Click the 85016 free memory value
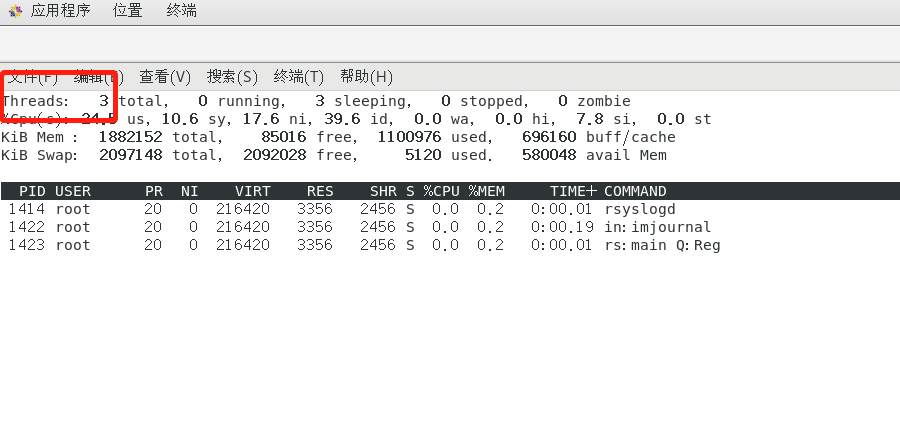 [284, 137]
